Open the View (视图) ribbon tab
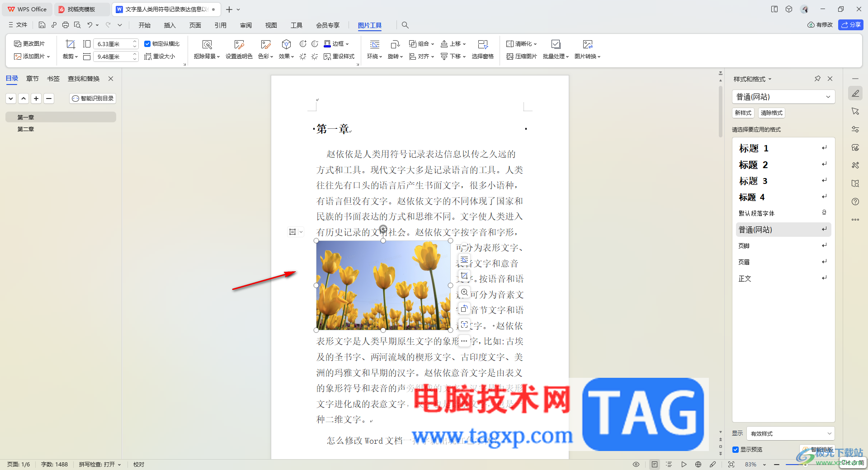This screenshot has height=470, width=868. pyautogui.click(x=271, y=25)
